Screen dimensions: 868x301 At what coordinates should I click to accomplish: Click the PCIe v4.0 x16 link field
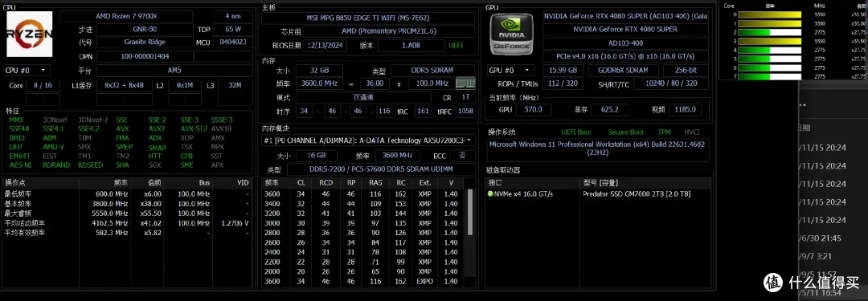[x=625, y=56]
